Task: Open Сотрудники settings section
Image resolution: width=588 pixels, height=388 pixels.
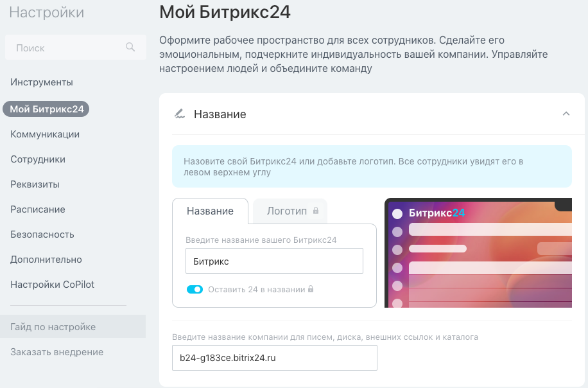Action: click(38, 159)
